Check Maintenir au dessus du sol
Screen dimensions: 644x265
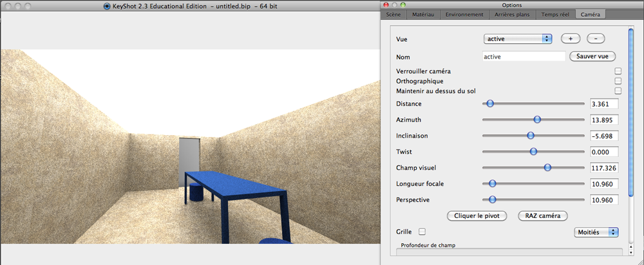618,91
